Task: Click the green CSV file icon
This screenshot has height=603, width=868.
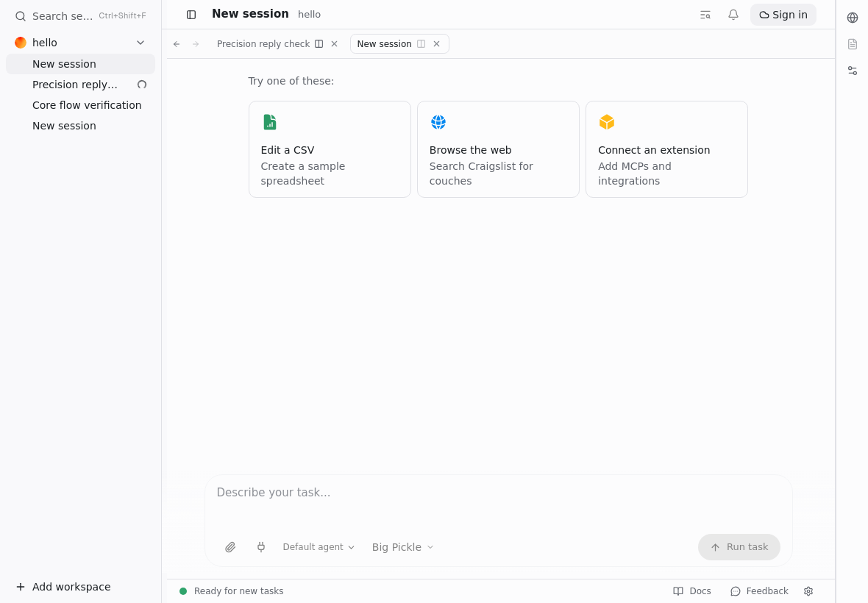Action: click(269, 122)
